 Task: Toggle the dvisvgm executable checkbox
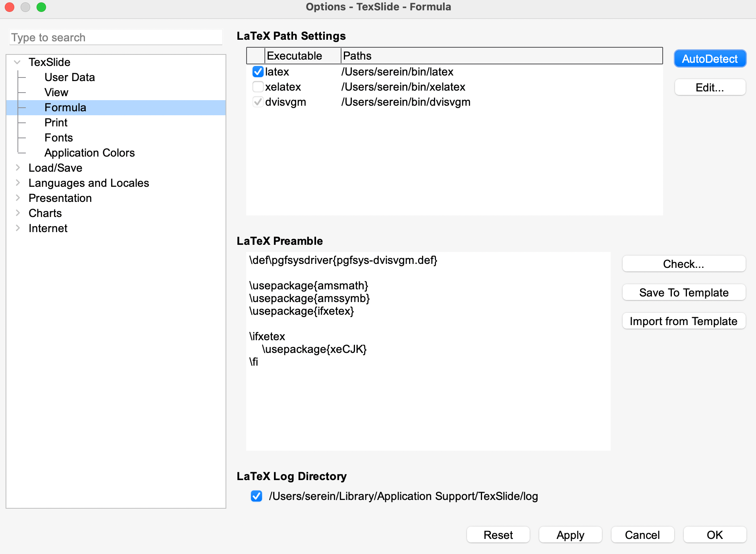tap(258, 102)
